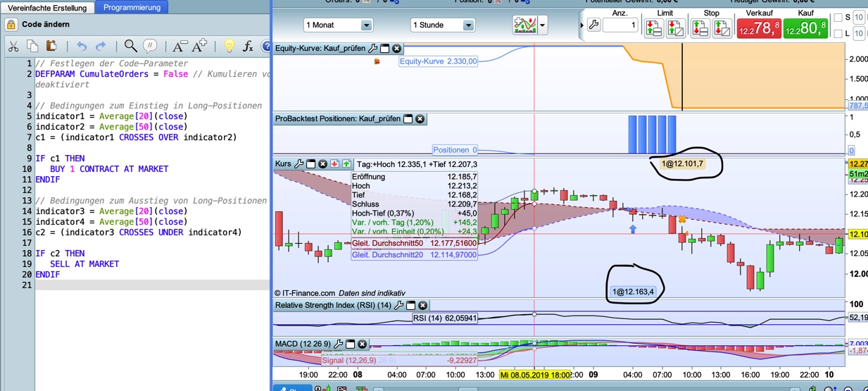Click the second Limit order icon
This screenshot has width=868, height=391.
(675, 28)
